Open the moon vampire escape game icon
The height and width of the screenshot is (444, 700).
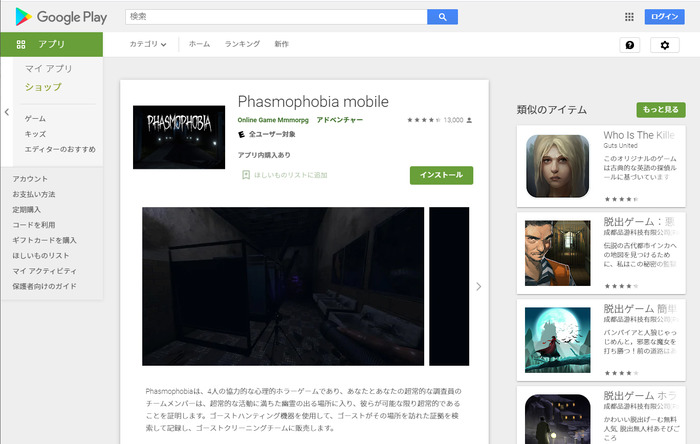[557, 340]
